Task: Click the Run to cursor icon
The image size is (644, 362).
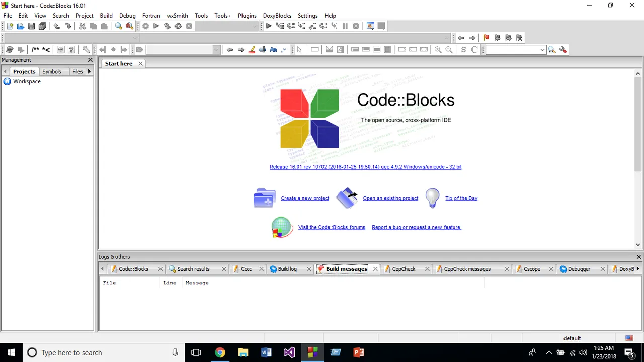Action: 280,26
